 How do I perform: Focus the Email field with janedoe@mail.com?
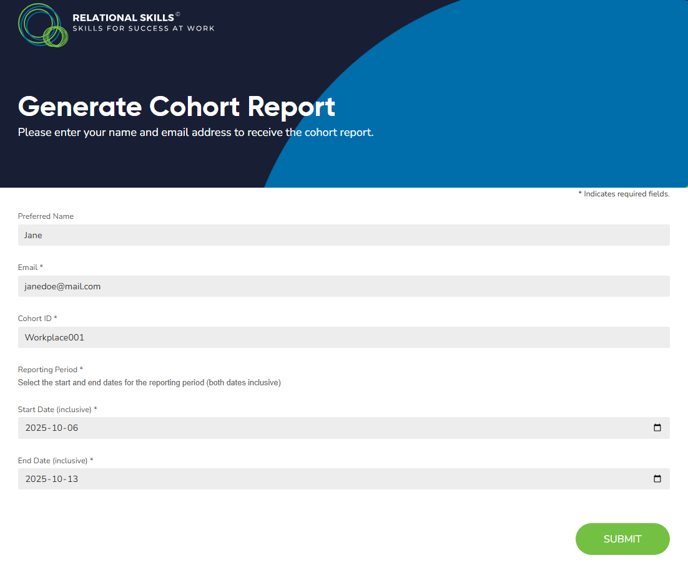coord(343,286)
